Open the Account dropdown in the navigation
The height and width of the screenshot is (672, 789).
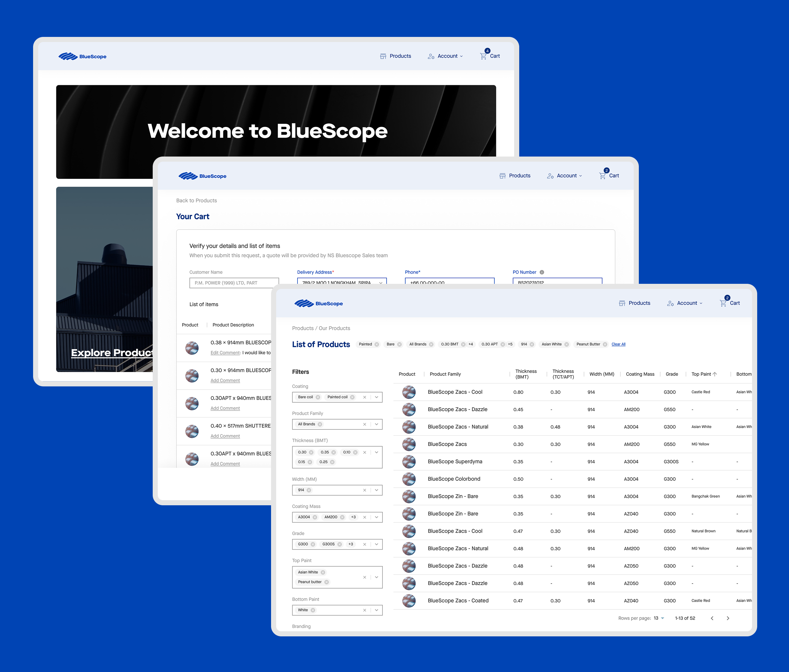685,303
